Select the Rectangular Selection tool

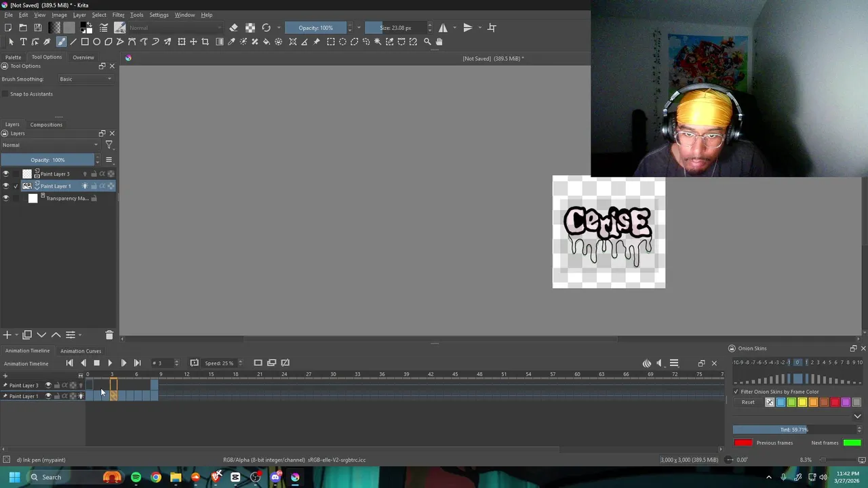coord(331,41)
